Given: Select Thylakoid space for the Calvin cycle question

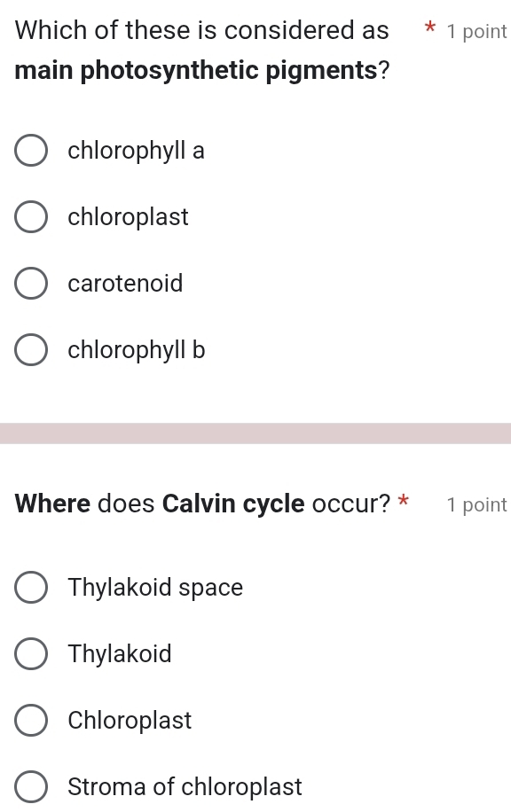Looking at the screenshot, I should 31,587.
